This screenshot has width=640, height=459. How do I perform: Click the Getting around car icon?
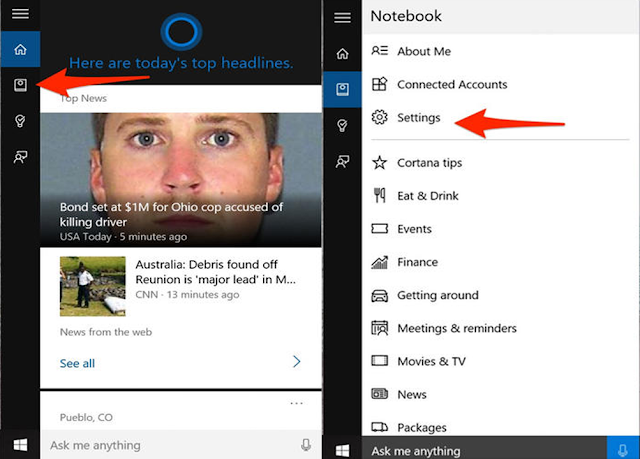(x=379, y=295)
